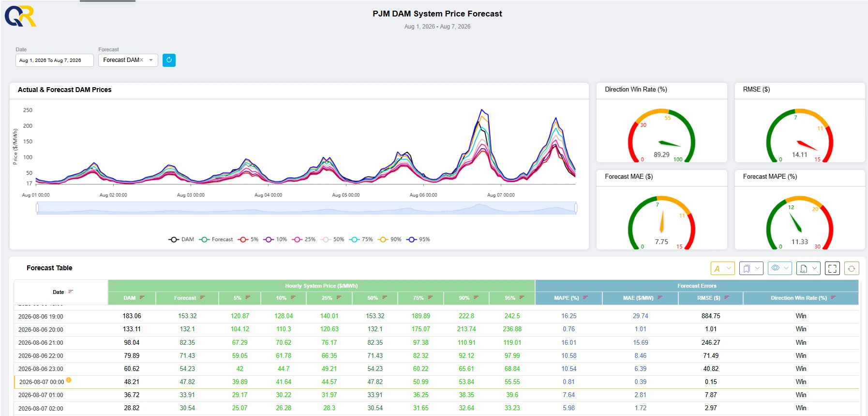This screenshot has width=868, height=416.
Task: Click the orange reload table button
Action: point(852,268)
